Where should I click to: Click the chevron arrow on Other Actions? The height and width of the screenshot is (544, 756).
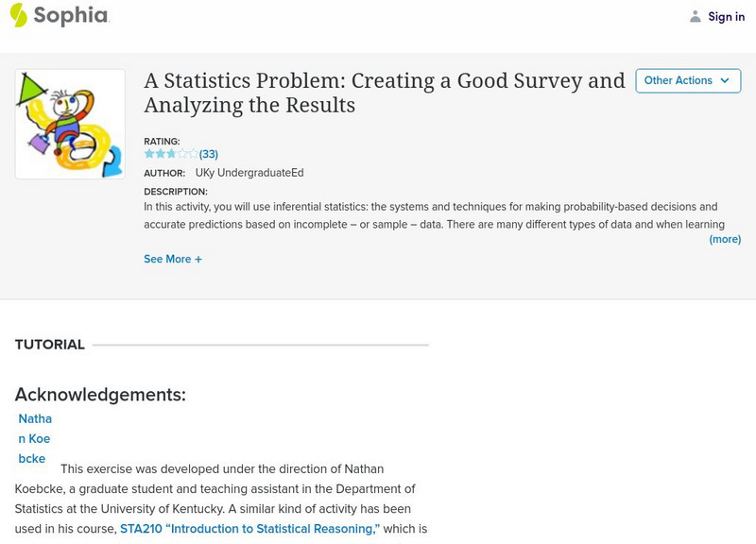725,81
